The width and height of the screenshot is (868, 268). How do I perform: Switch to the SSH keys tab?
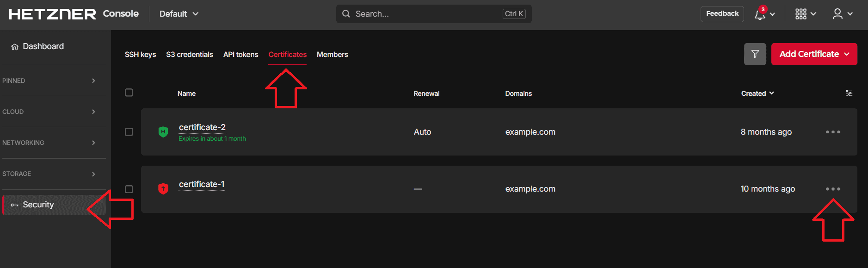pyautogui.click(x=140, y=55)
